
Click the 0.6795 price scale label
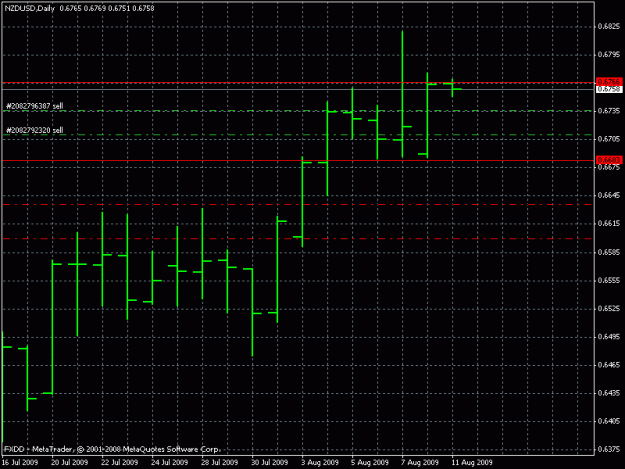[x=609, y=54]
